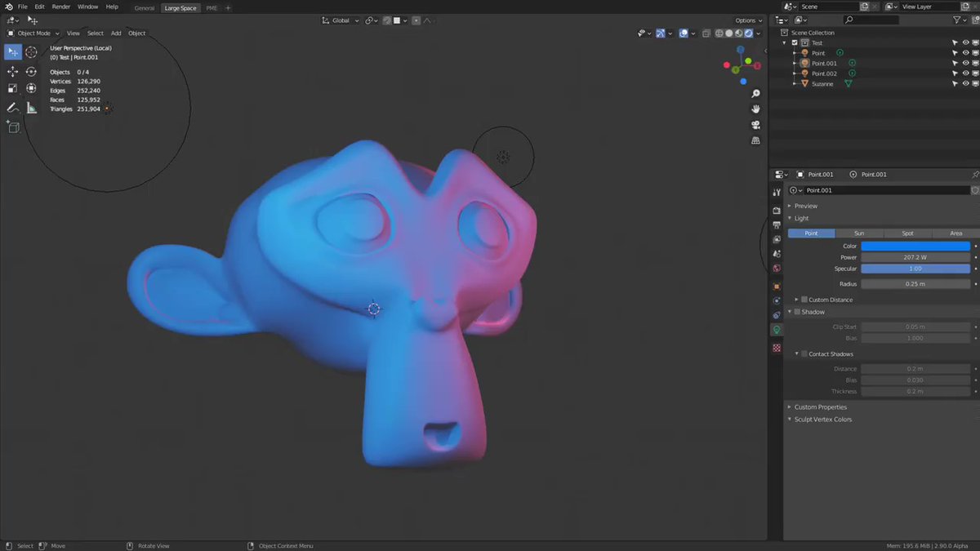Open the Tool properties tab
Screen dimensions: 980x551
click(x=777, y=192)
